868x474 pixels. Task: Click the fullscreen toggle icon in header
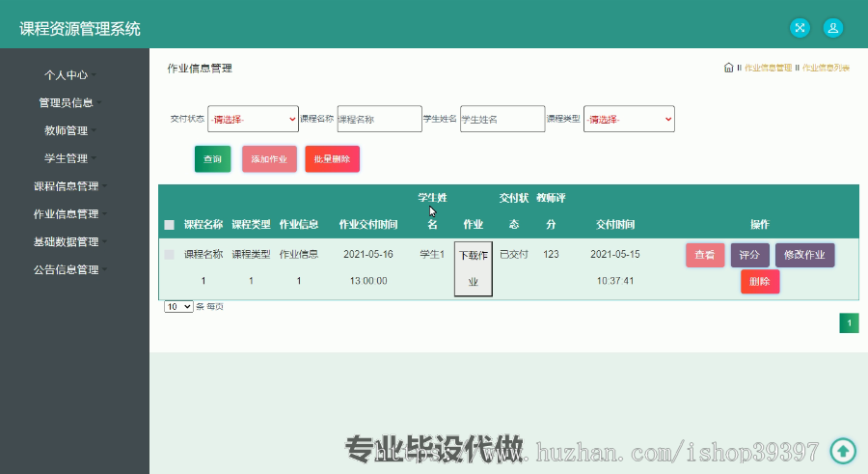pos(800,28)
